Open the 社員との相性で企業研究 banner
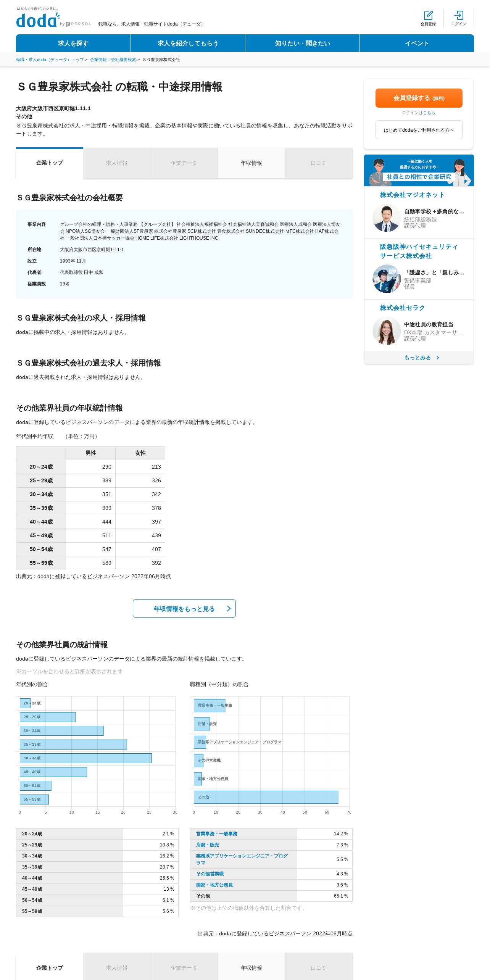 click(419, 170)
